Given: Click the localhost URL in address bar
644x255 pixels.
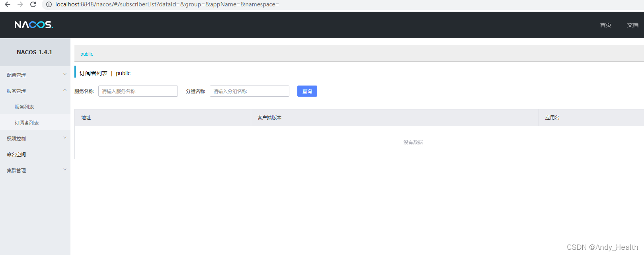Looking at the screenshot, I should click(167, 4).
